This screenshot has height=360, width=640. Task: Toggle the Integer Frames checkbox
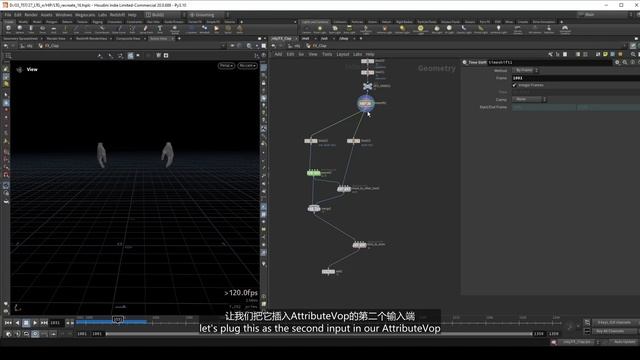pyautogui.click(x=515, y=85)
